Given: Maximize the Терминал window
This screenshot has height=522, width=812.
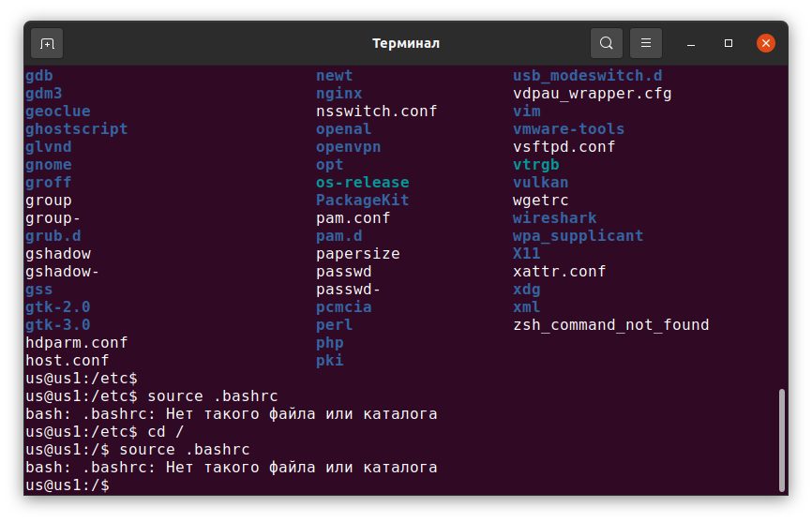Looking at the screenshot, I should [729, 43].
